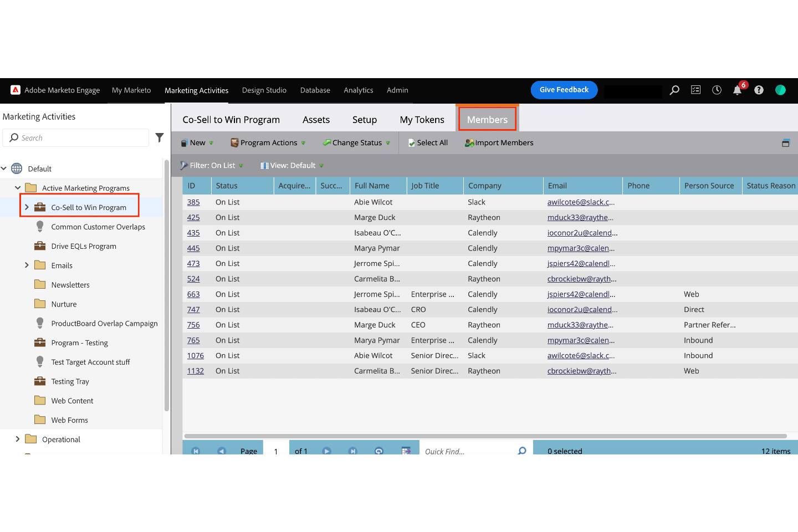
Task: Click Import Members button
Action: point(499,143)
